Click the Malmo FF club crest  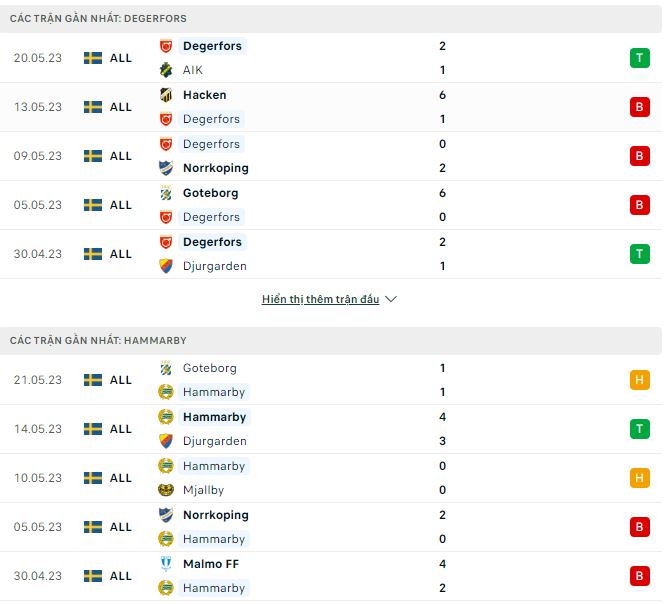coord(166,564)
